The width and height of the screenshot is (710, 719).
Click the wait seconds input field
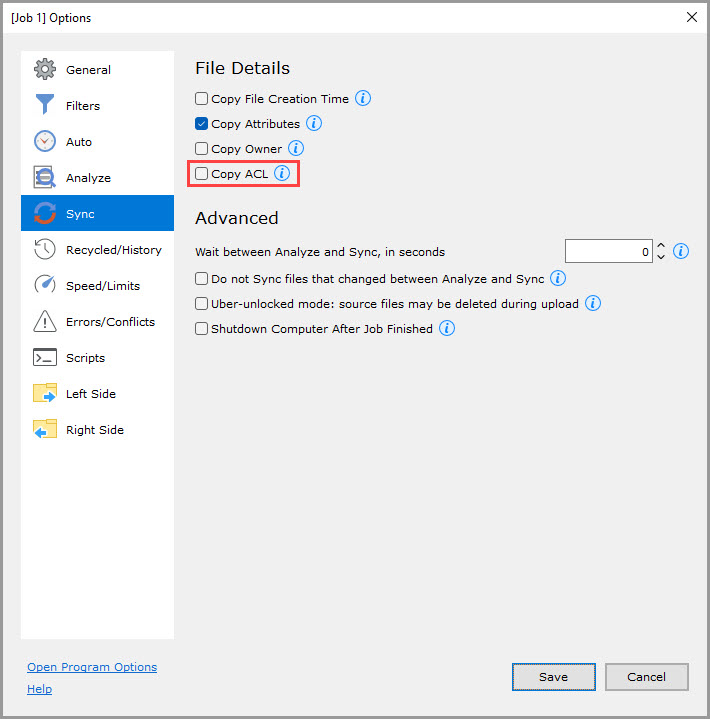[x=608, y=252]
